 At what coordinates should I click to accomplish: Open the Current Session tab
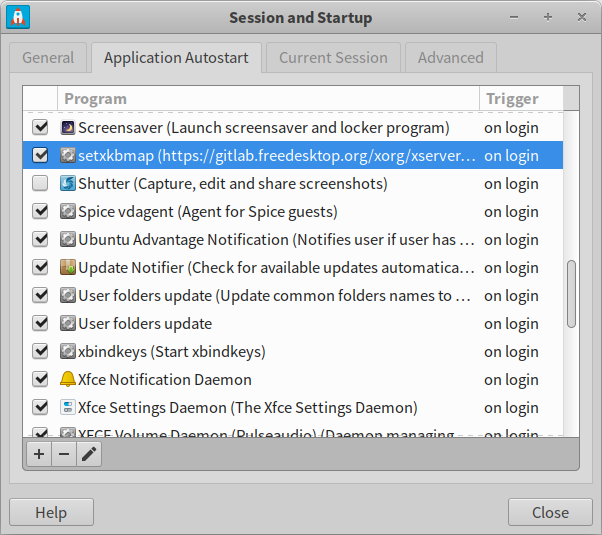pos(333,58)
